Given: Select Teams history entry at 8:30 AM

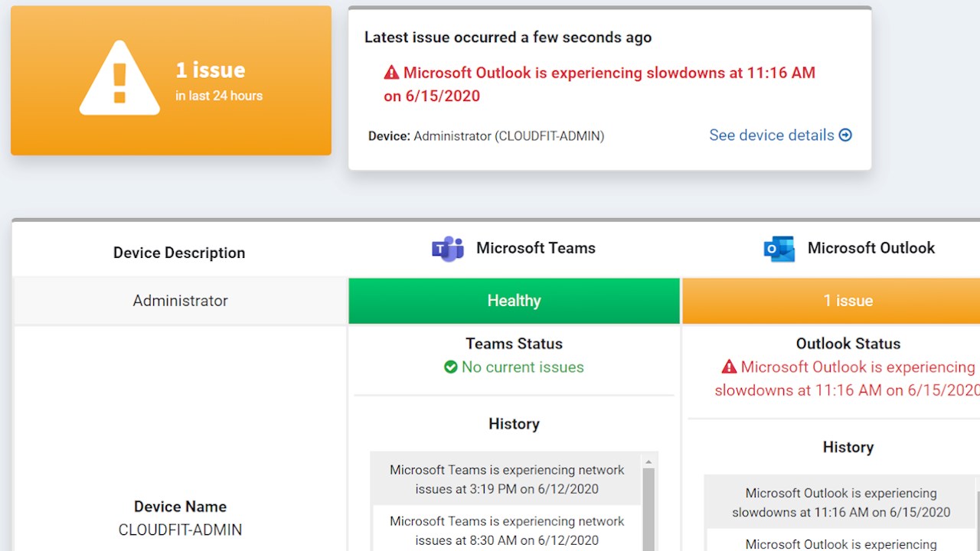Looking at the screenshot, I should point(507,530).
